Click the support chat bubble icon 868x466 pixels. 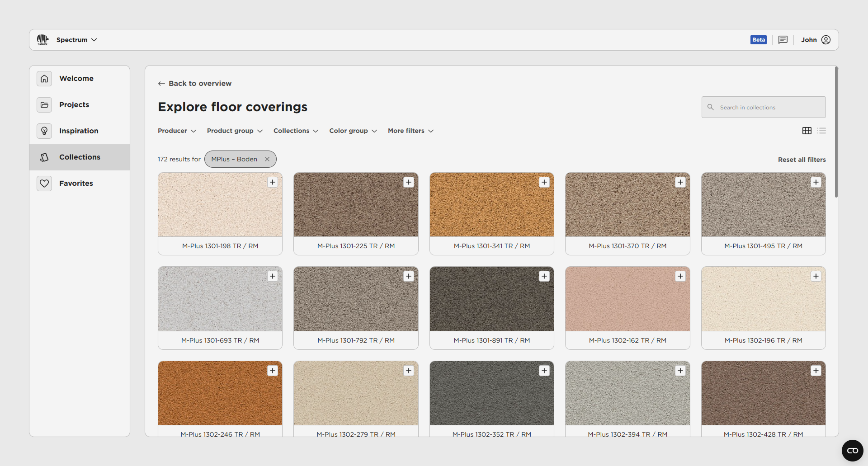point(852,450)
